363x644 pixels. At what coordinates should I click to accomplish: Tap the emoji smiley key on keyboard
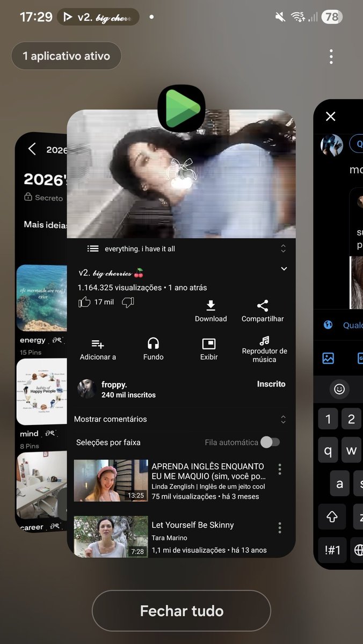tap(339, 389)
